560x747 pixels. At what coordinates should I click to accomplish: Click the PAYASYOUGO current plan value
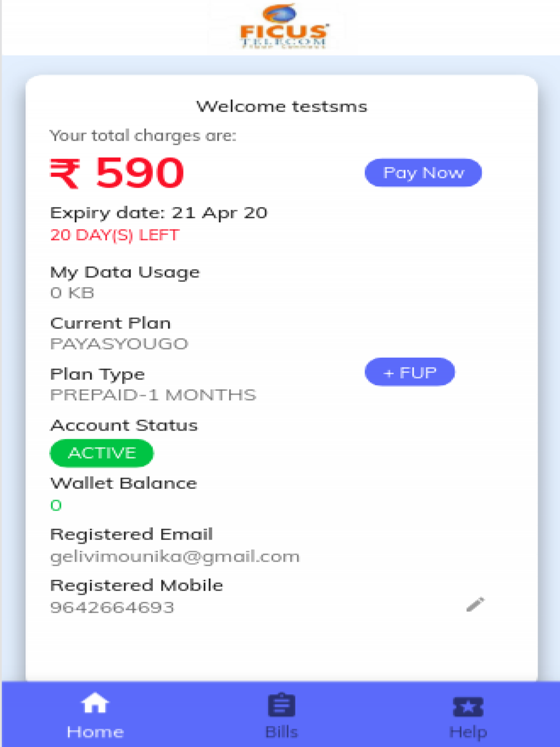tap(119, 343)
